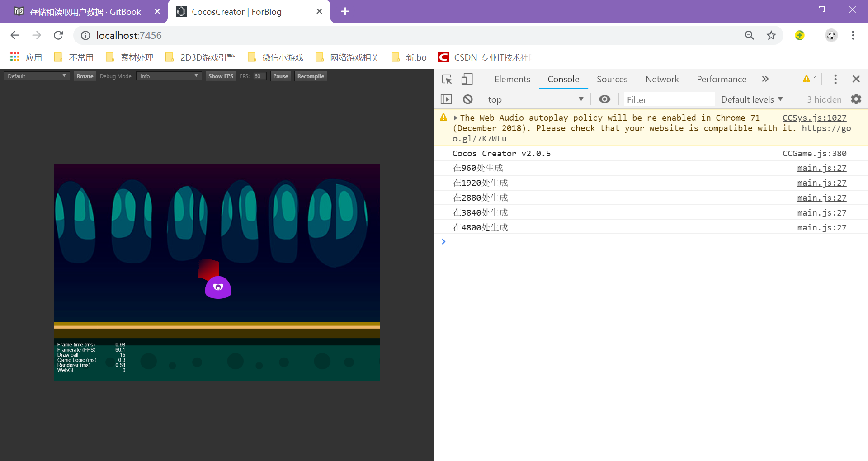Open the 素材处理 bookmark folder
Screen dimensions: 868x461
(129, 57)
